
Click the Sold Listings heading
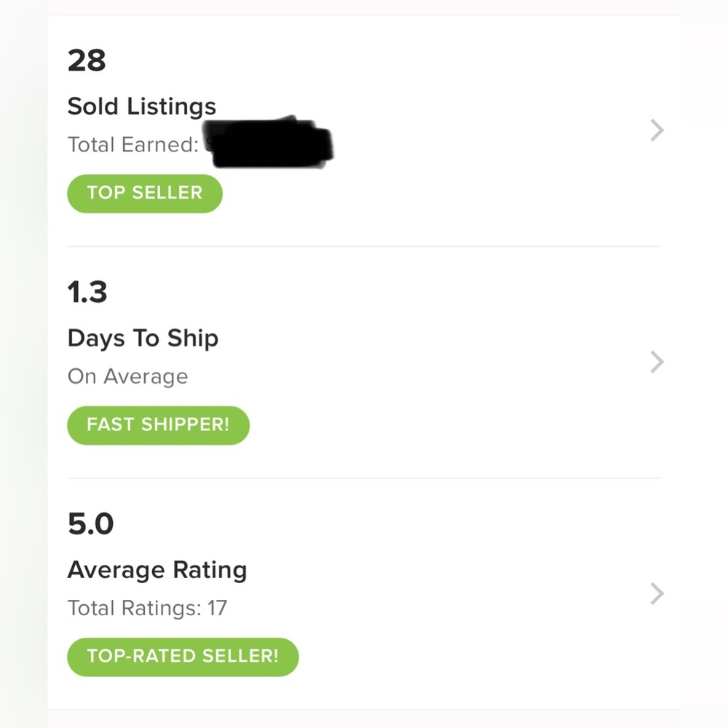pyautogui.click(x=142, y=107)
